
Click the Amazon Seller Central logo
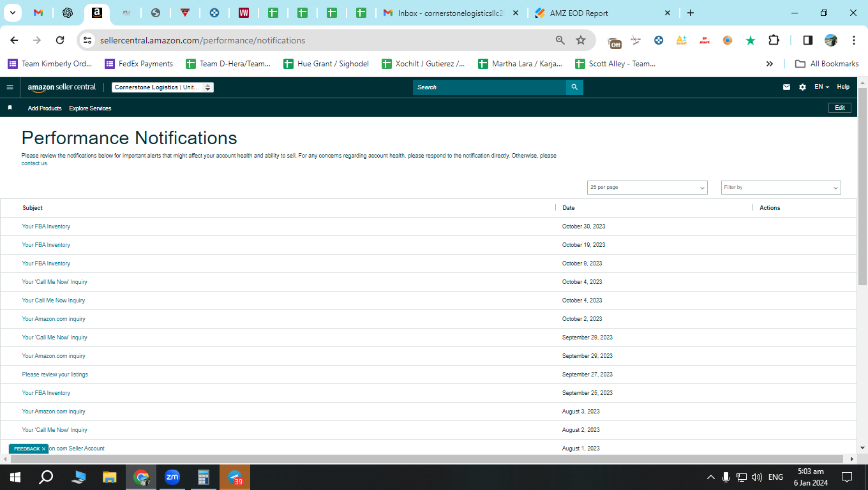point(62,87)
